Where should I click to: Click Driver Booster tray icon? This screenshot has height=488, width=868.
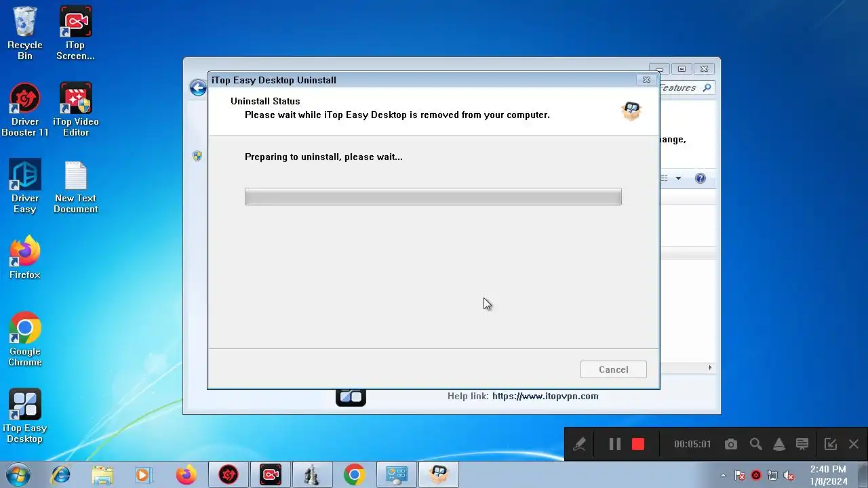tap(756, 475)
